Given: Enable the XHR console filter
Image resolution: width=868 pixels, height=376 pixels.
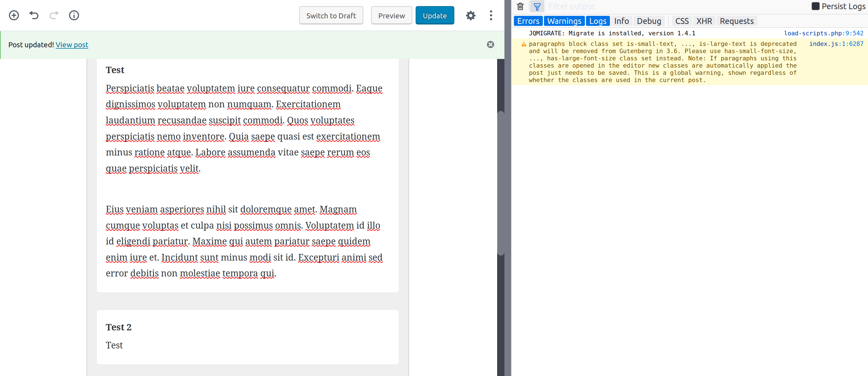Looking at the screenshot, I should click(x=704, y=21).
